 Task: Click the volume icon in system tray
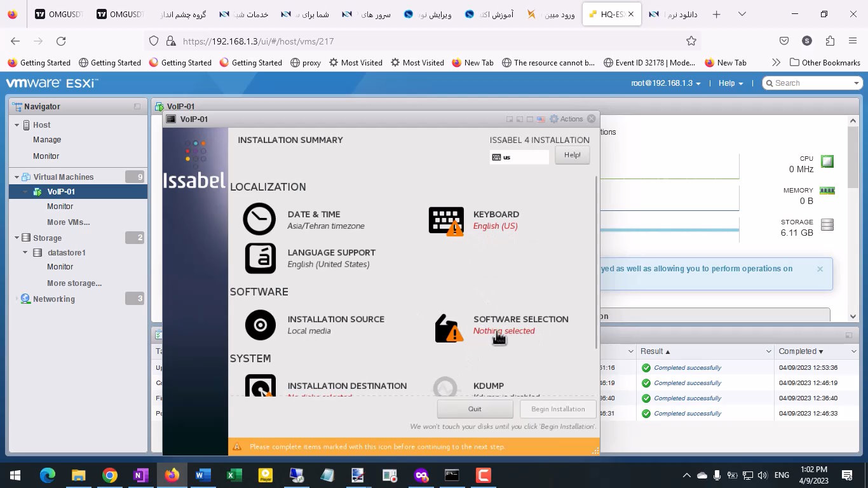pos(763,475)
